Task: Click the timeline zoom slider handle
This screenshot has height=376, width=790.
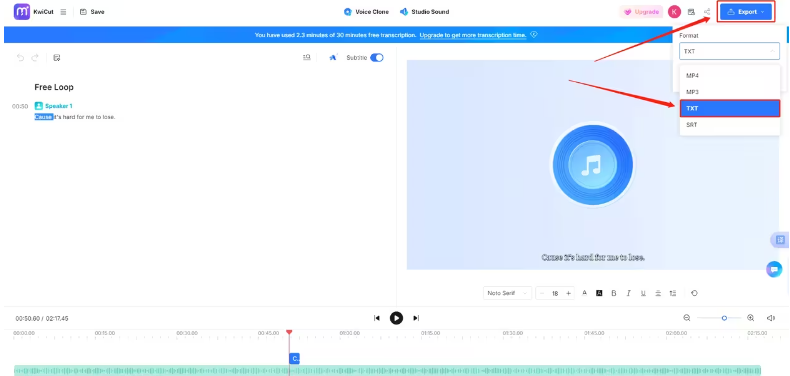Action: [724, 318]
